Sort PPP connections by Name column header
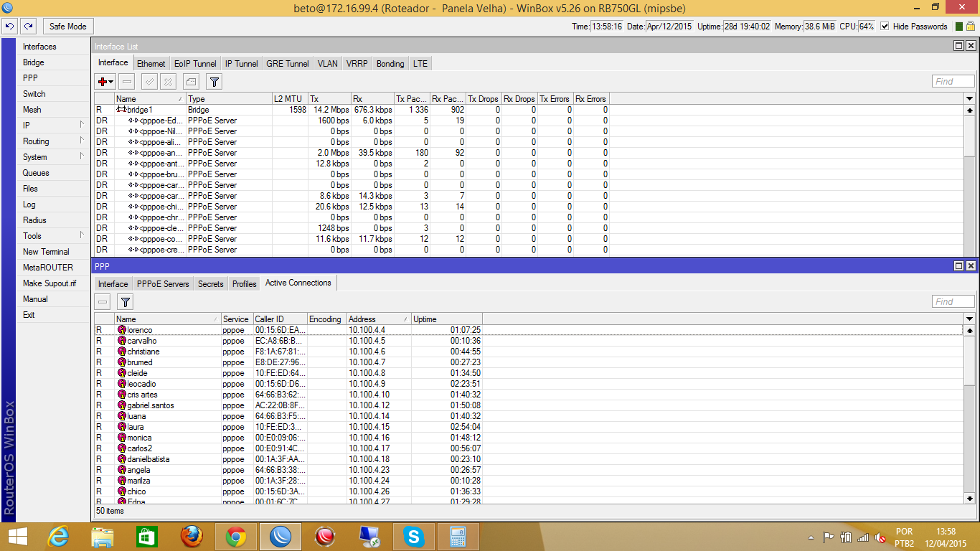The height and width of the screenshot is (551, 980). click(168, 319)
